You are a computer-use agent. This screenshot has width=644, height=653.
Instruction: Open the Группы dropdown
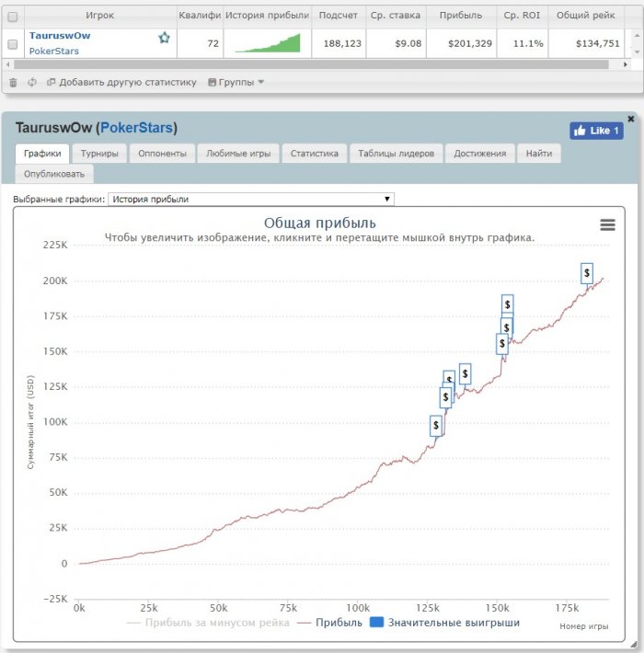(236, 82)
